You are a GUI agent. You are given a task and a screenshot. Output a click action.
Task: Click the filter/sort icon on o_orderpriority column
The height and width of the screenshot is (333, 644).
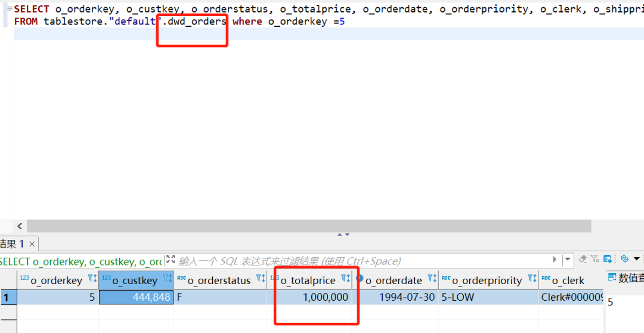point(532,279)
